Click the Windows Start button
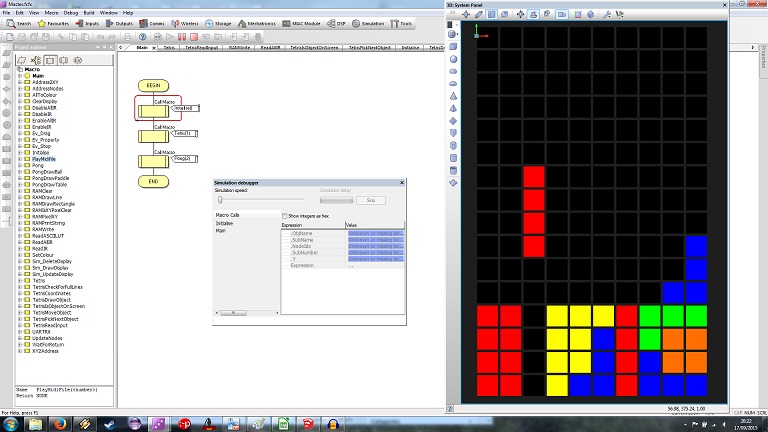 tap(10, 424)
